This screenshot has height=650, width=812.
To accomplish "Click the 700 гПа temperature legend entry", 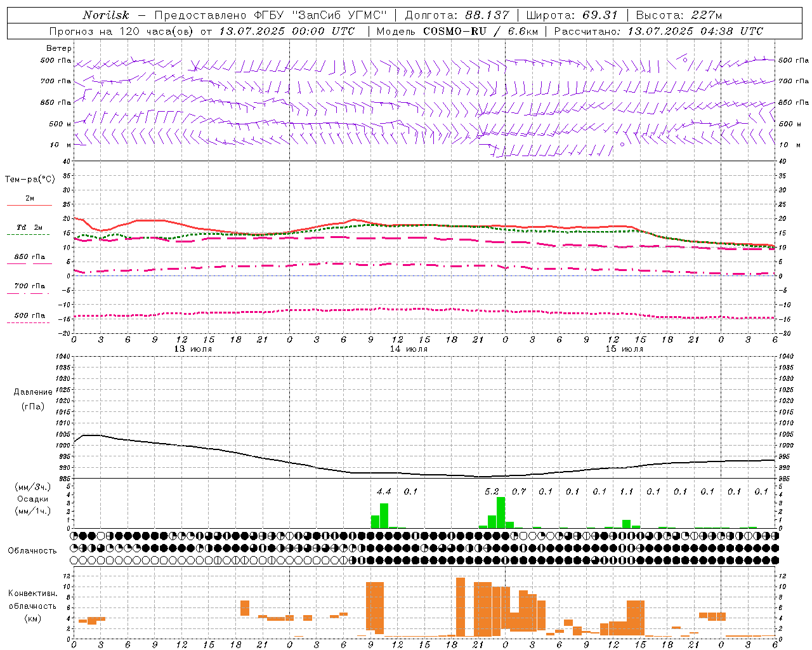I will (29, 286).
